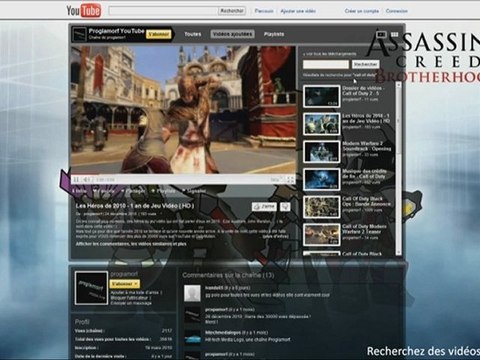Click the Partager option below the player
This screenshot has height=360, width=480.
[x=133, y=191]
